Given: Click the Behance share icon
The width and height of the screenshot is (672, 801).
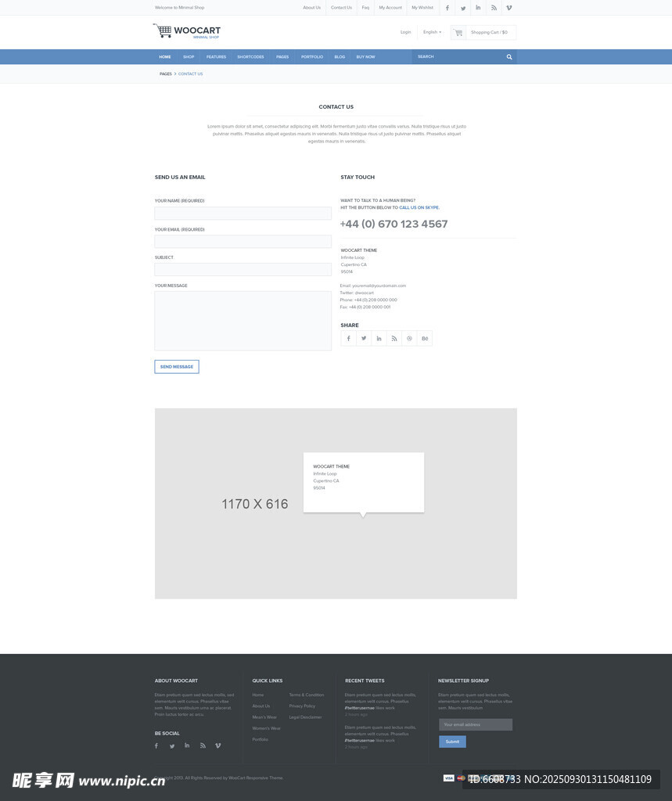Looking at the screenshot, I should (x=425, y=339).
